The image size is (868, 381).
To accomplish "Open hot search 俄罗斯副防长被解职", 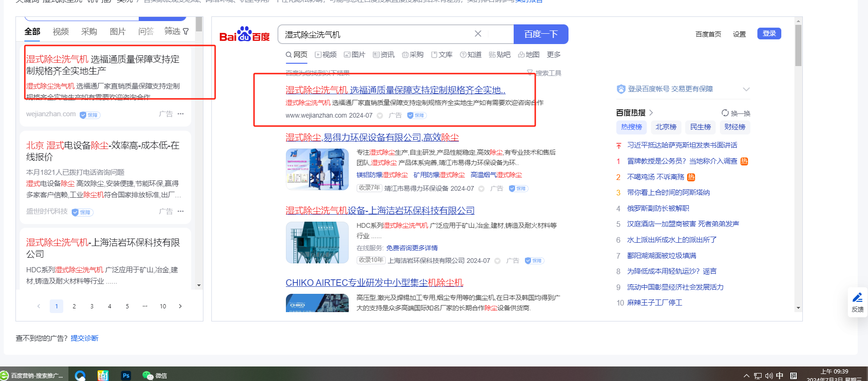I will 658,209.
